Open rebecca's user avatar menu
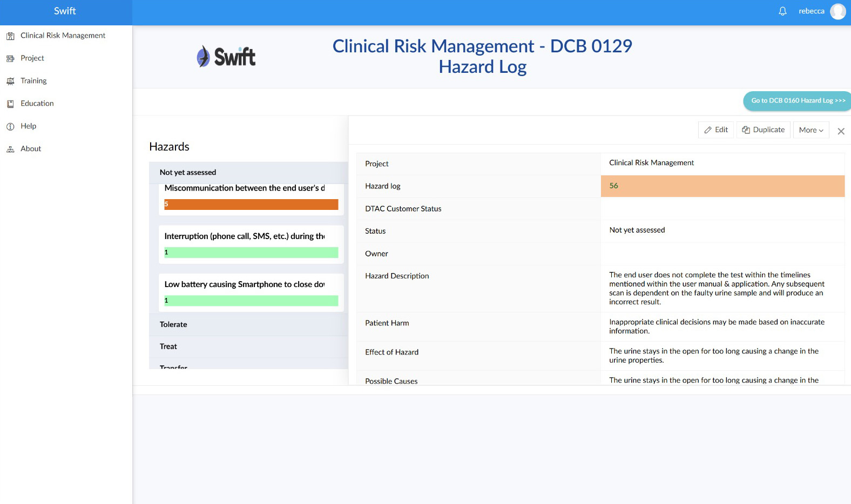The width and height of the screenshot is (851, 504). tap(838, 11)
